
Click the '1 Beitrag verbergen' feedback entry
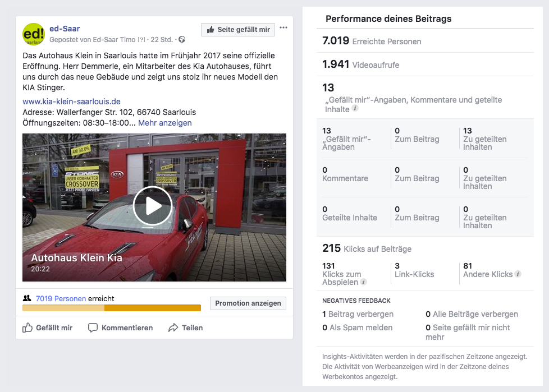click(358, 314)
